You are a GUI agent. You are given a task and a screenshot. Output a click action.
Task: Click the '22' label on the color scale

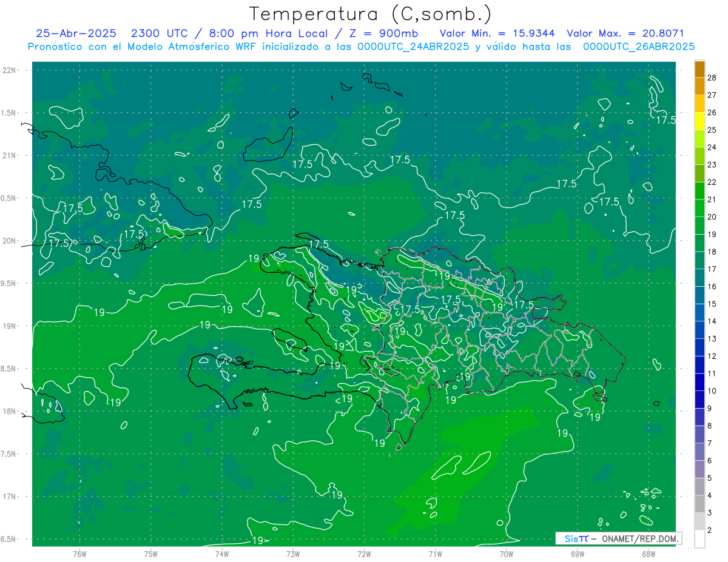pos(712,182)
